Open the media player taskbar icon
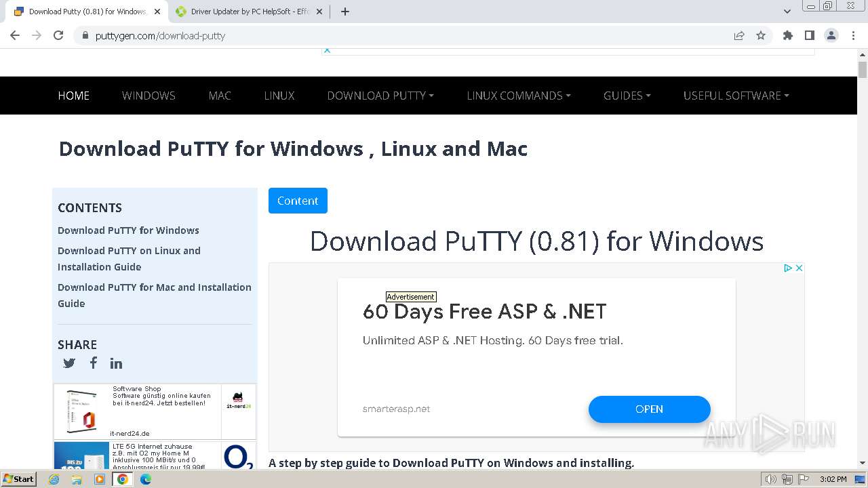This screenshot has width=868, height=488. [100, 479]
